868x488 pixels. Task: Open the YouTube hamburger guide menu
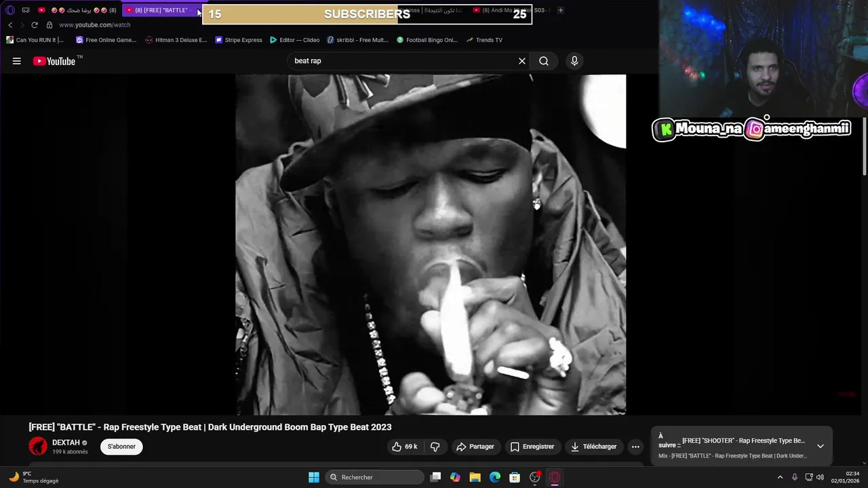click(16, 61)
